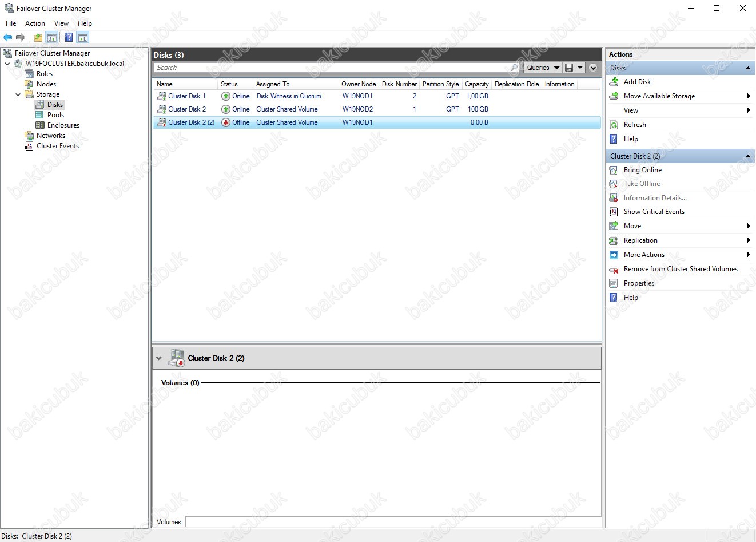Click the Add Disk action icon
756x542 pixels.
(614, 82)
